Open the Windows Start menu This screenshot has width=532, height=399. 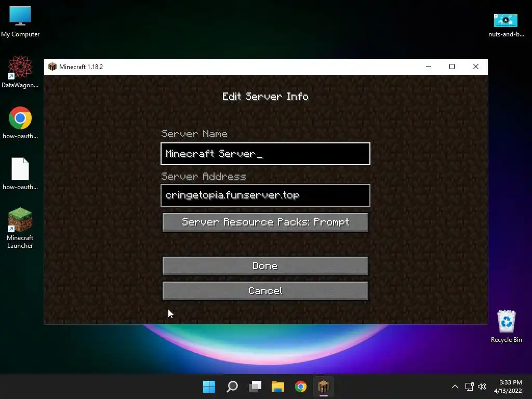[x=209, y=387]
